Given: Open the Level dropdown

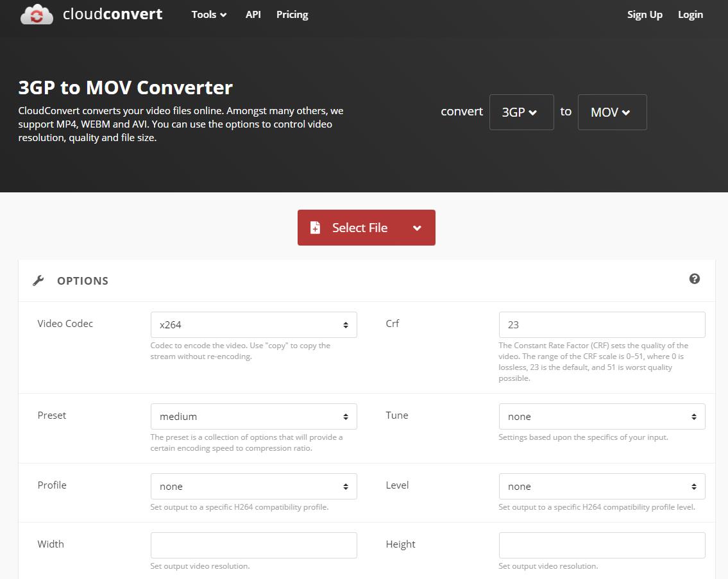Looking at the screenshot, I should click(x=602, y=486).
